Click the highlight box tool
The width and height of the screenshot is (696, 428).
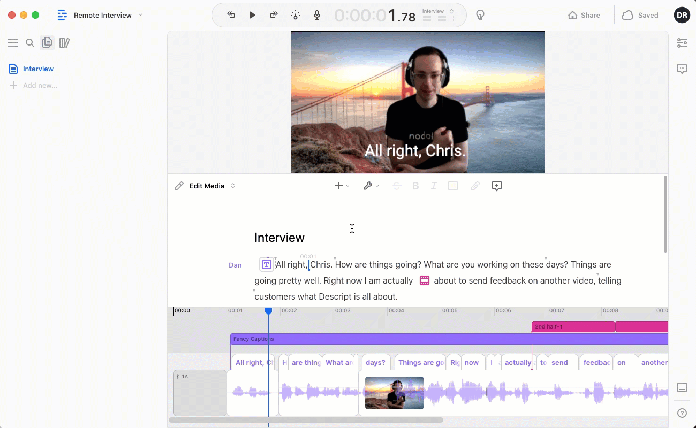coord(453,186)
